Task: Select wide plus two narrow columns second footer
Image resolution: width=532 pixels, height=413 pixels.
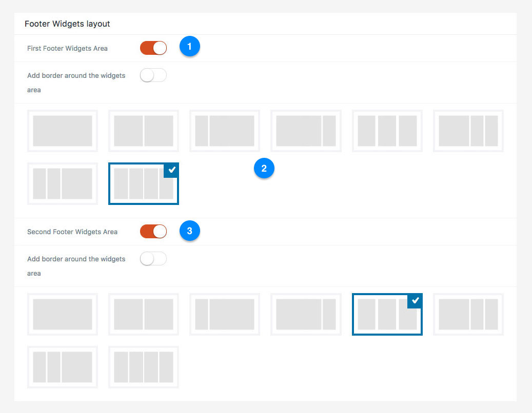Action: (x=468, y=315)
